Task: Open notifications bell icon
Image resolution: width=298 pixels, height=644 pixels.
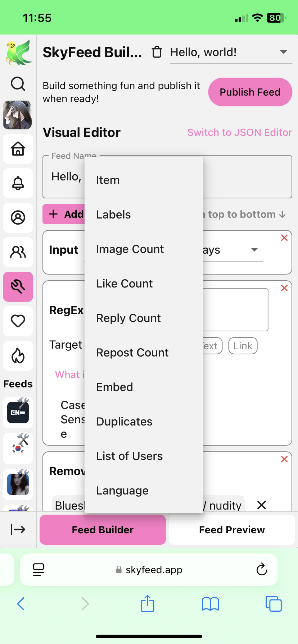Action: [x=18, y=183]
